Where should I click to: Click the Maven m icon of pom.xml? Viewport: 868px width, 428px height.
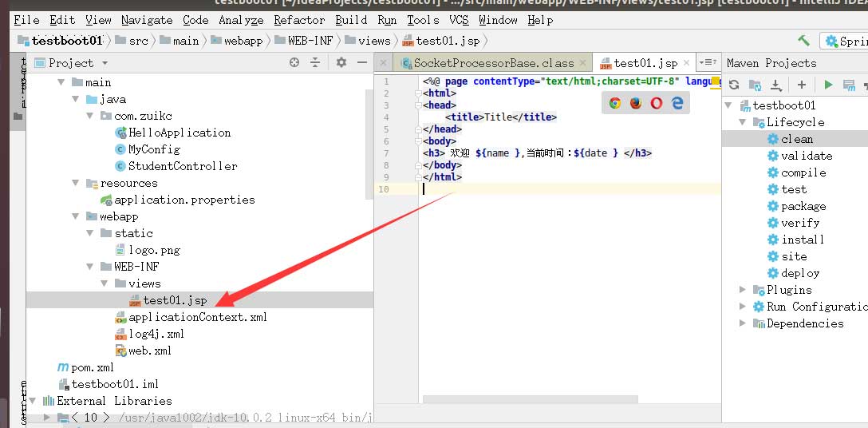63,367
